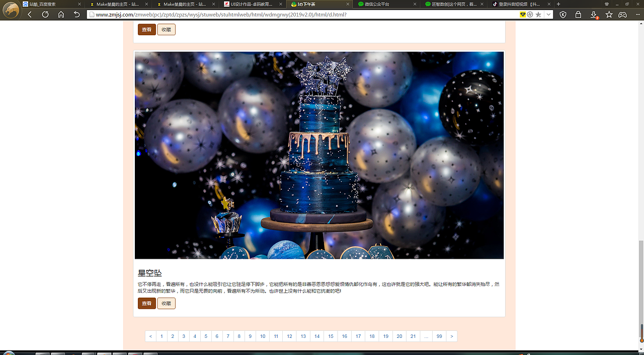Switch to second Make楚晨的主页 tab
Image resolution: width=644 pixels, height=355 pixels.
(185, 4)
